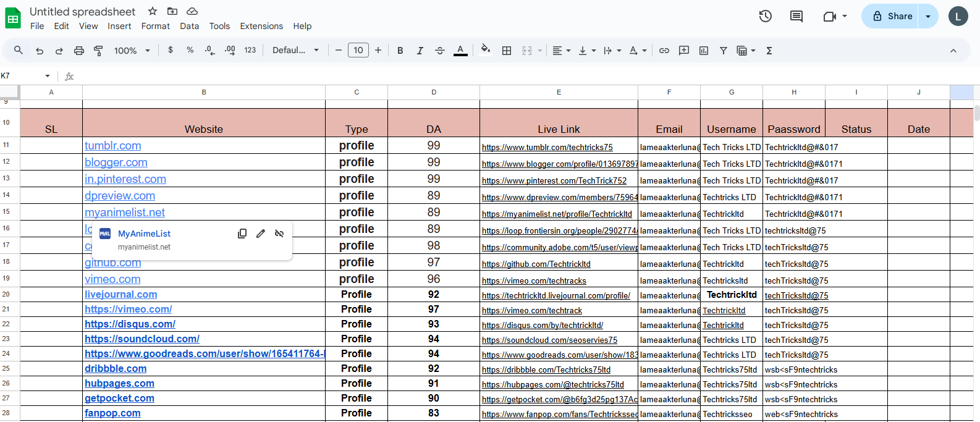This screenshot has width=980, height=422.
Task: Click the insert link icon in toolbar
Action: [x=664, y=51]
